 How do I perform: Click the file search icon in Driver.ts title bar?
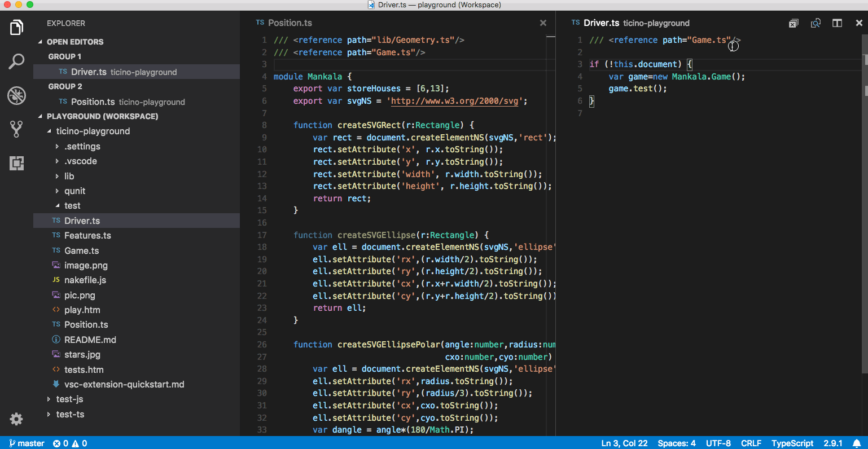click(x=816, y=23)
